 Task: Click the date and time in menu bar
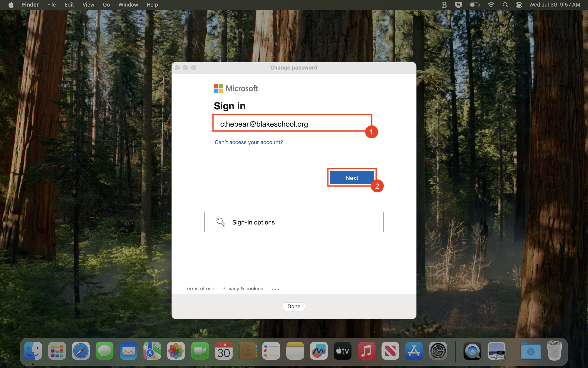pos(555,5)
